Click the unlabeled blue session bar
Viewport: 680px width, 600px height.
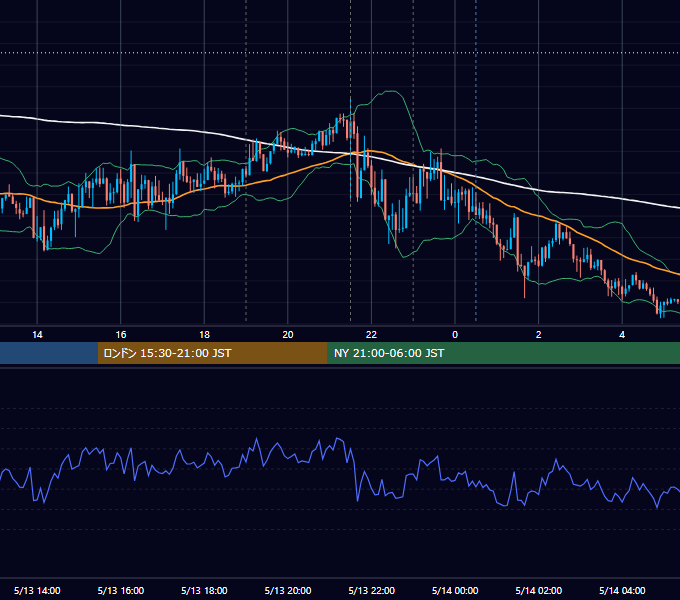49,353
